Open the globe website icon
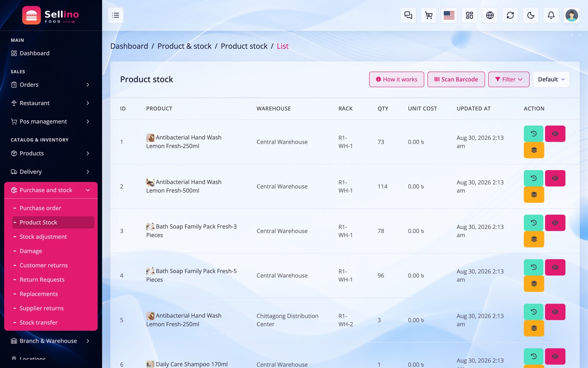588x368 pixels. [490, 15]
